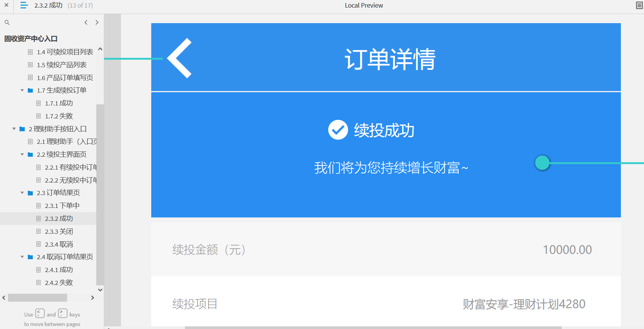This screenshot has width=644, height=329.
Task: Click the folder icon of 2 理财助手按钮入口
Action: [22, 129]
